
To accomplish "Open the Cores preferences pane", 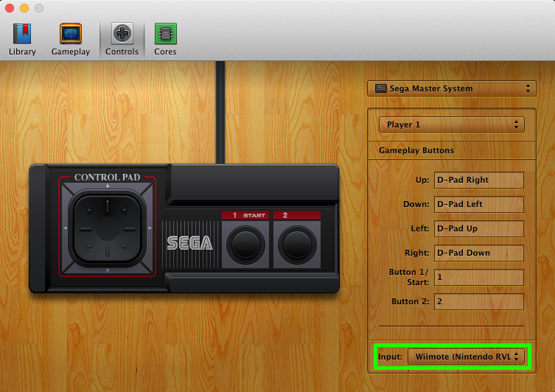I will [165, 39].
